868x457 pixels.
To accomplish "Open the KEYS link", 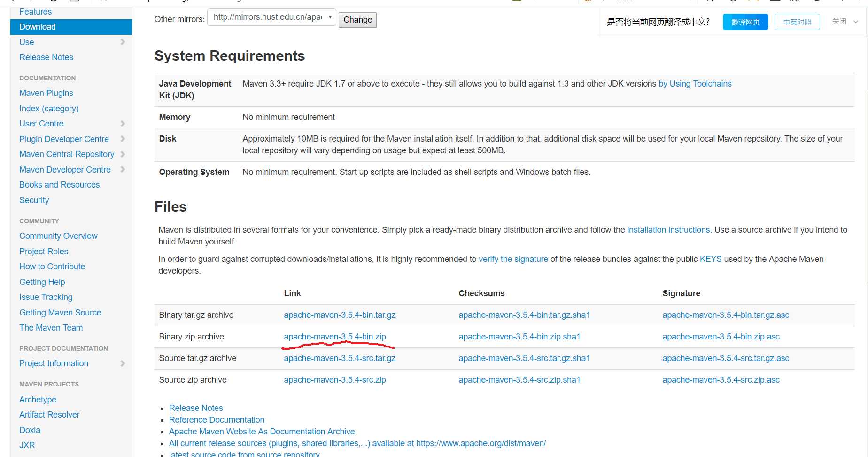I will point(711,259).
